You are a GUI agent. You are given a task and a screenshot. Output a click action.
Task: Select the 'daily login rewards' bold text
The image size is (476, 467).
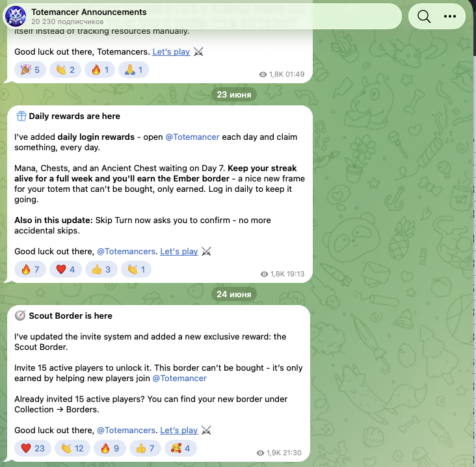click(96, 137)
